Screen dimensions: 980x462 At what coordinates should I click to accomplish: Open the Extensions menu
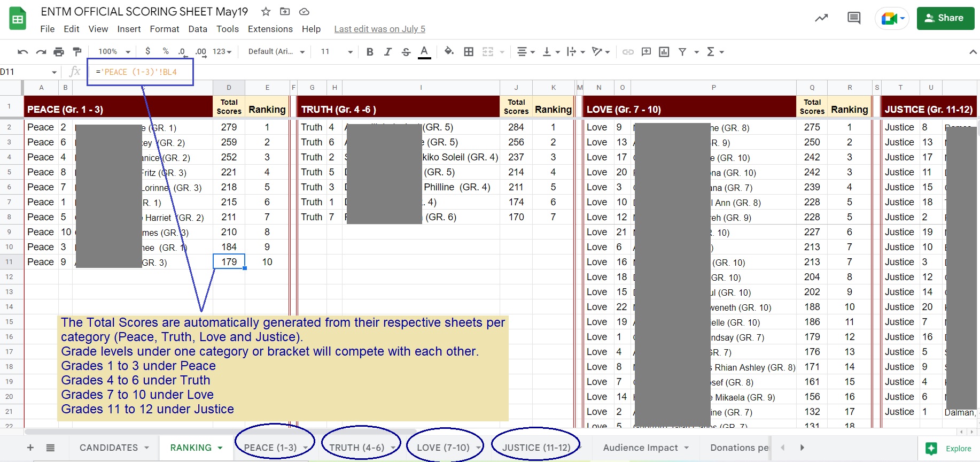[x=270, y=29]
